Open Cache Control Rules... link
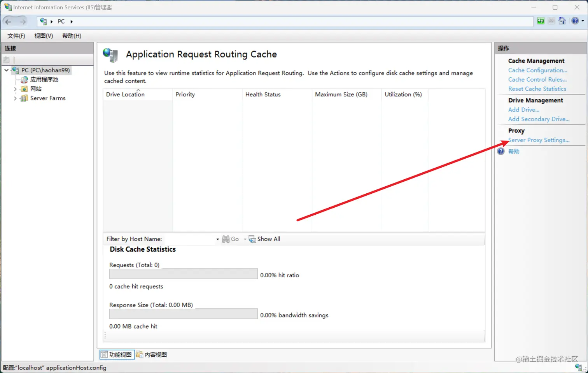This screenshot has height=373, width=588. [537, 80]
